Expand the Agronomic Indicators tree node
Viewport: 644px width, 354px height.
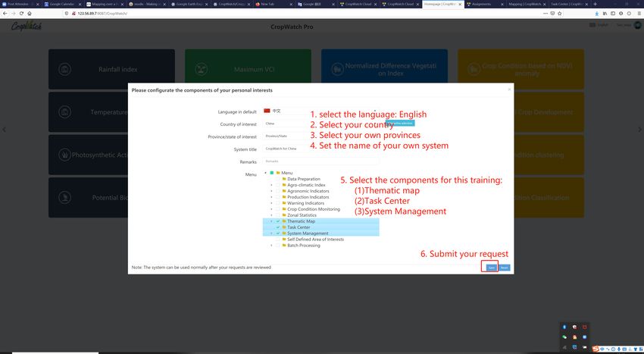(x=271, y=191)
